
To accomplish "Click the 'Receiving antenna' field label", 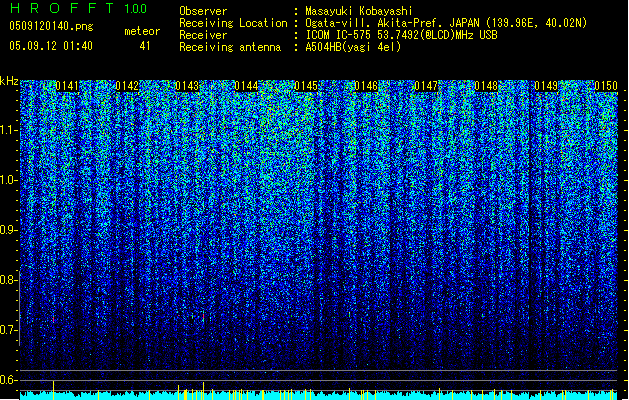I will pyautogui.click(x=230, y=47).
